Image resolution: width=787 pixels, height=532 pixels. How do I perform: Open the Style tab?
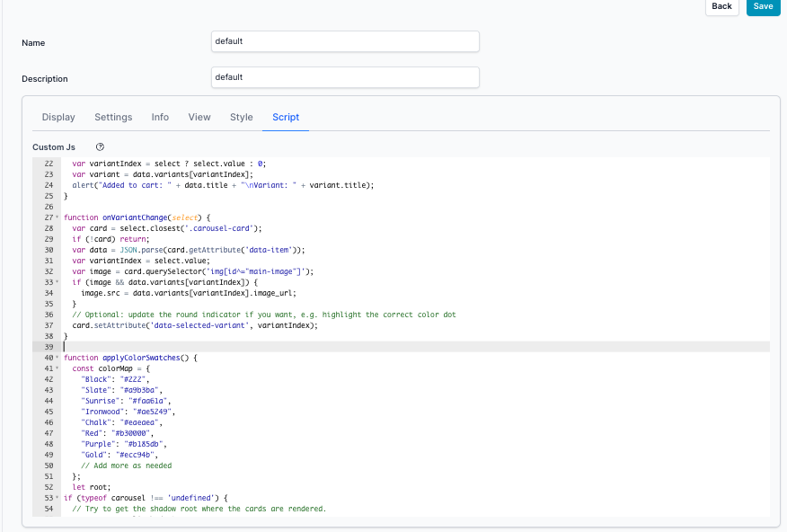tap(242, 117)
